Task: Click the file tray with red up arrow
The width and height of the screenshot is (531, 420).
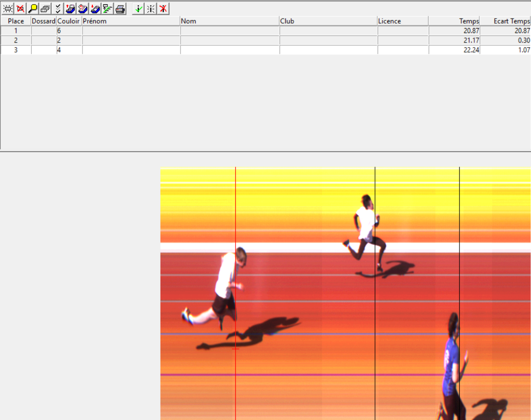Action: pos(70,9)
